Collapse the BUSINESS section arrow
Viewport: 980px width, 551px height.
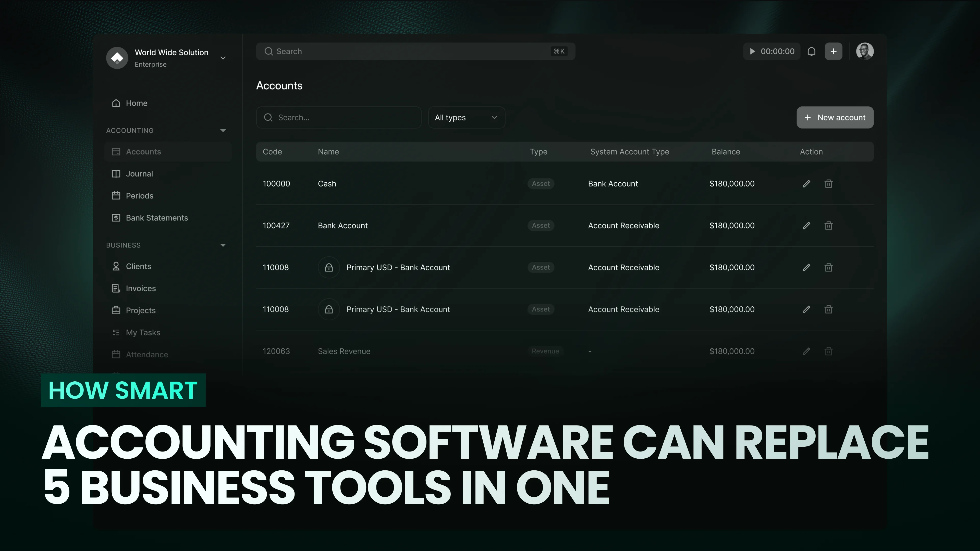click(223, 245)
